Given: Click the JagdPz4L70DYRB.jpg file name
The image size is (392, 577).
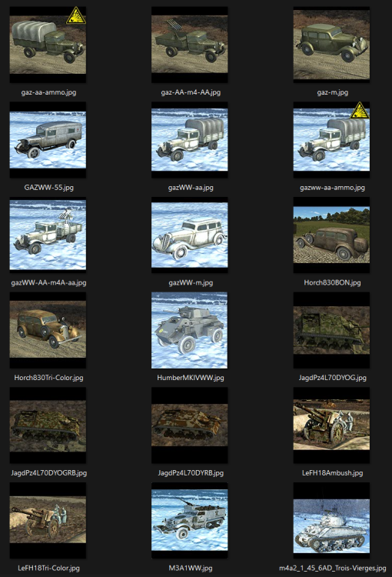Looking at the screenshot, I should [191, 473].
